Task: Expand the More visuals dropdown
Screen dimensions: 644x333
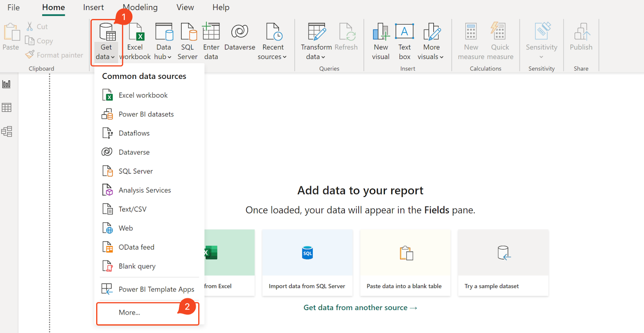Action: [431, 42]
